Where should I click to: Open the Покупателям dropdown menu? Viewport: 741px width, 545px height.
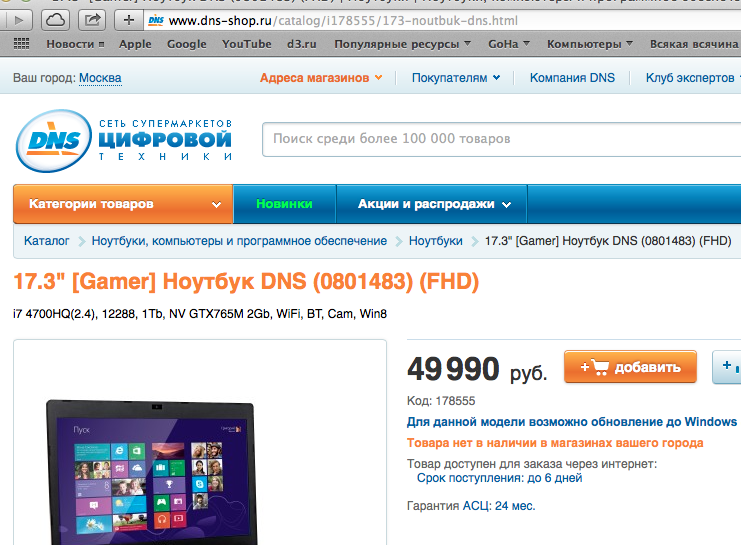[x=456, y=78]
